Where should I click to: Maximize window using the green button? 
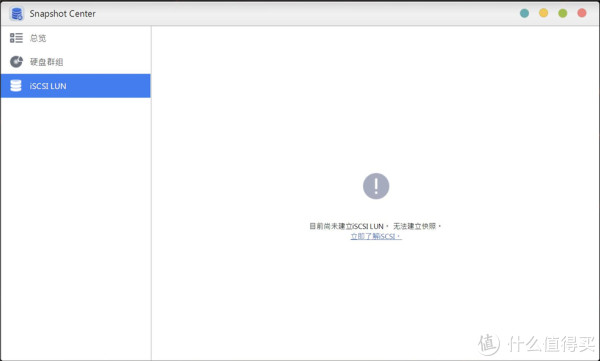point(562,13)
